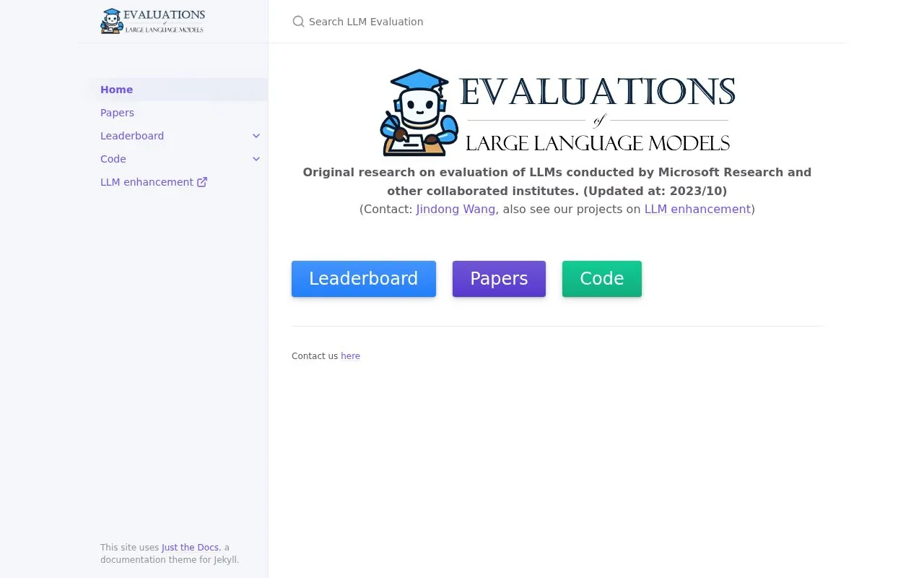924x578 pixels.
Task: Click the purple Papers button
Action: pos(499,279)
